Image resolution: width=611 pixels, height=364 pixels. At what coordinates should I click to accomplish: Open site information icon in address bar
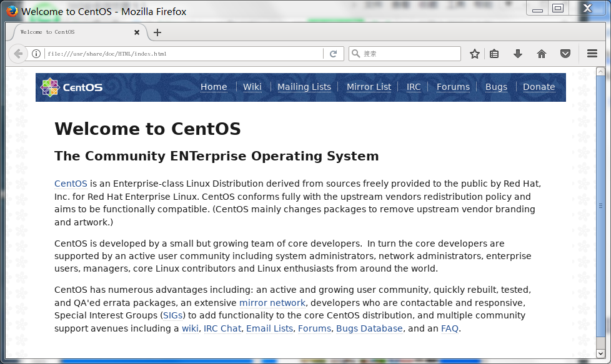click(36, 54)
